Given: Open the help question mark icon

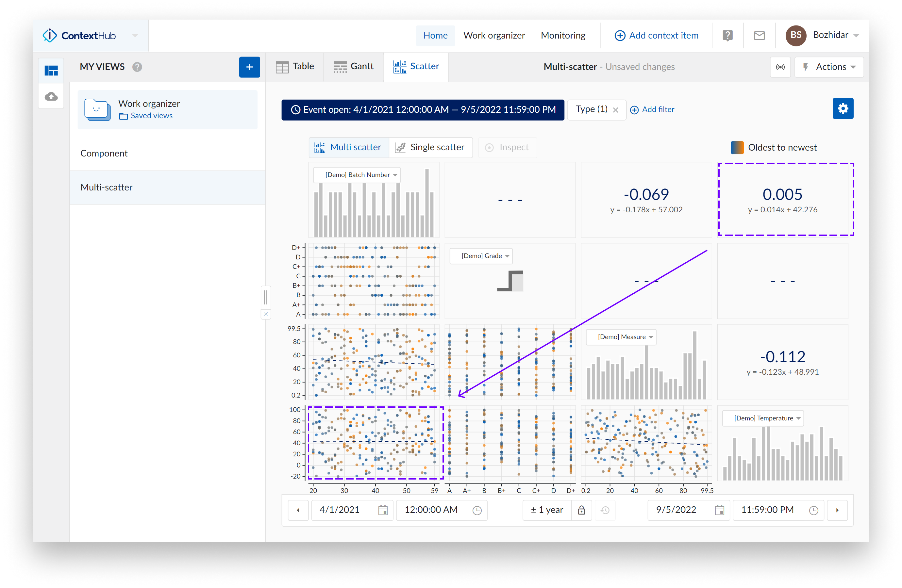Looking at the screenshot, I should [727, 36].
